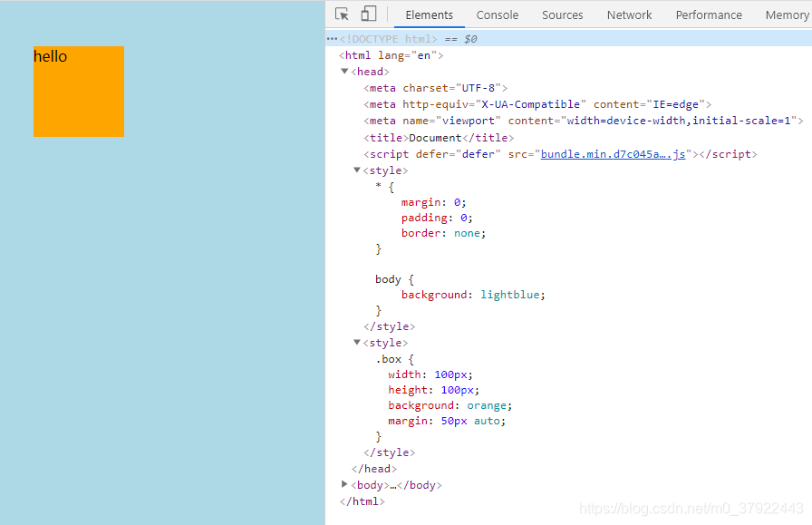Open the Sources panel
812x525 pixels.
point(562,15)
